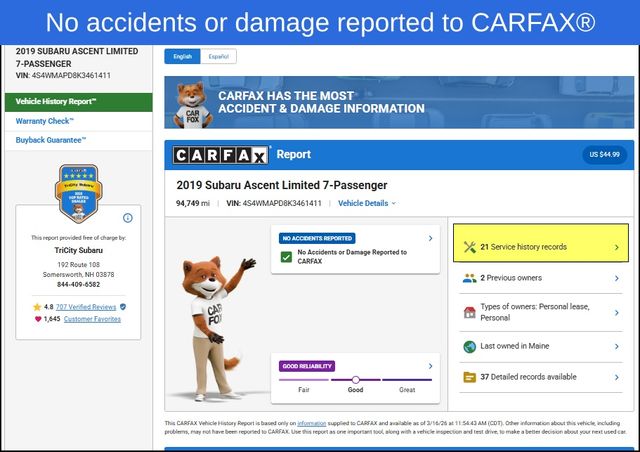Expand the No Accidents Reported card arrow
Image resolution: width=640 pixels, height=452 pixels.
click(430, 239)
